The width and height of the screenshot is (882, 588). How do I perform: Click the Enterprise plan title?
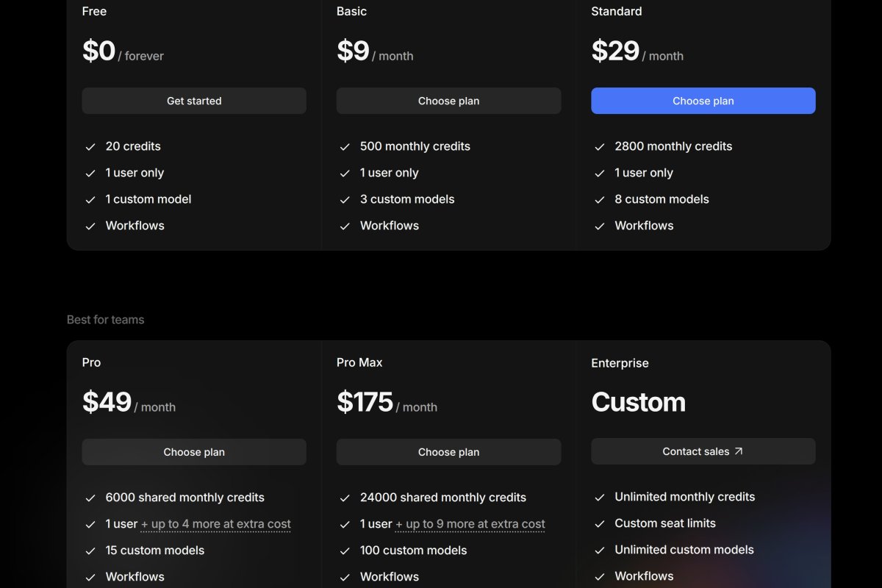pyautogui.click(x=620, y=363)
